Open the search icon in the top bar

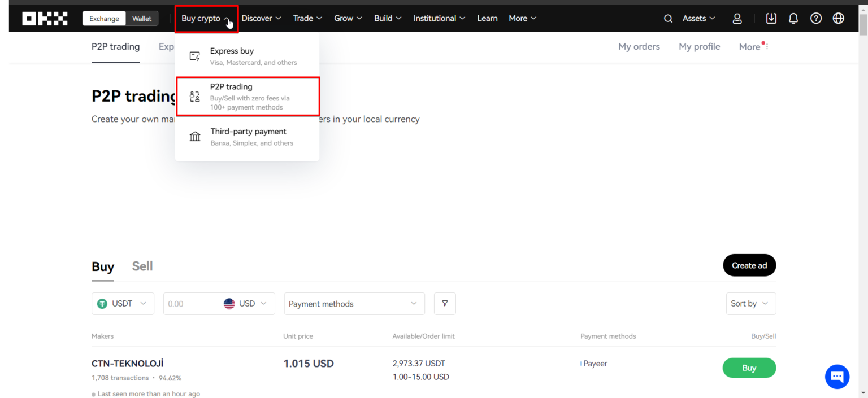click(x=668, y=18)
